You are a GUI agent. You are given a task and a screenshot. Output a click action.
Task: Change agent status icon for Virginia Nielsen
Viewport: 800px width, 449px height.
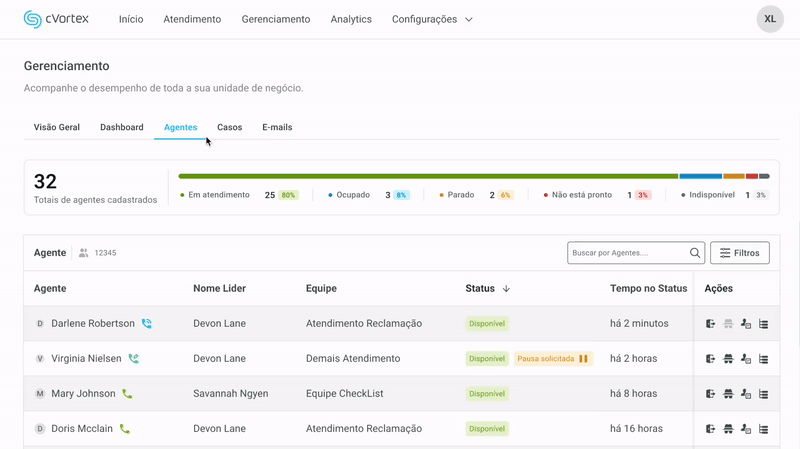[x=746, y=359]
